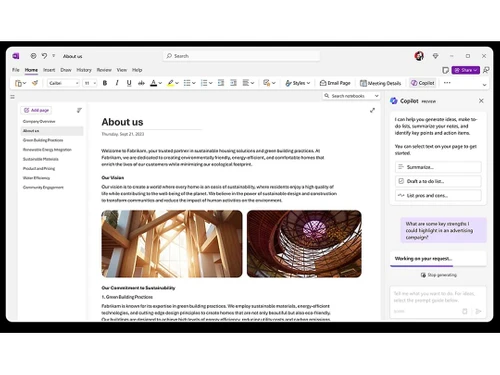Click the paragraph alignment icon
Image resolution: width=500 pixels, height=375 pixels.
tap(246, 83)
